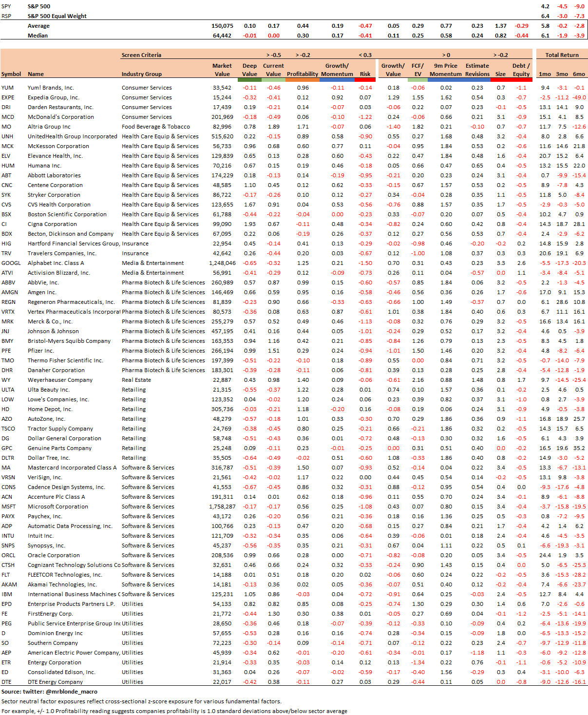Select Activision Blizzard, Inc. name
The height and width of the screenshot is (715, 588).
coord(59,273)
